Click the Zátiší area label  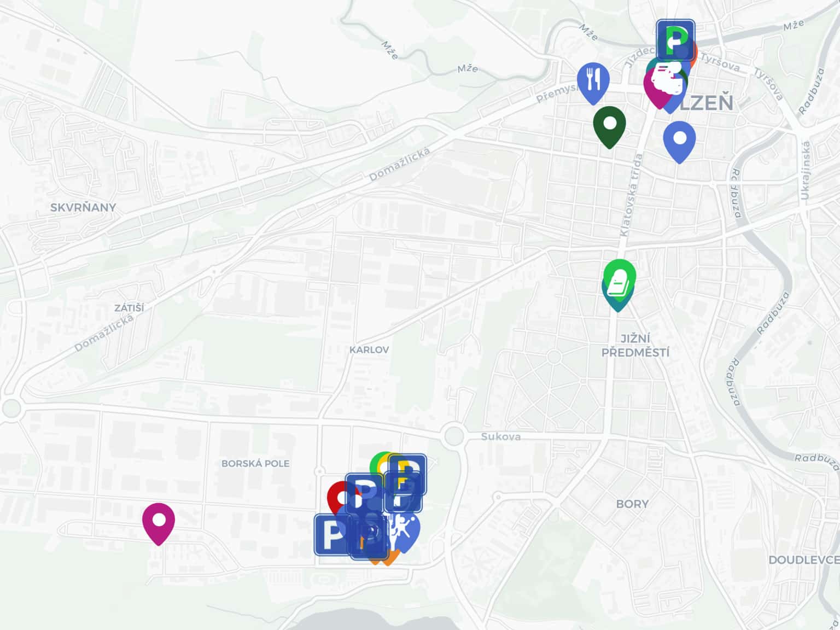(129, 308)
